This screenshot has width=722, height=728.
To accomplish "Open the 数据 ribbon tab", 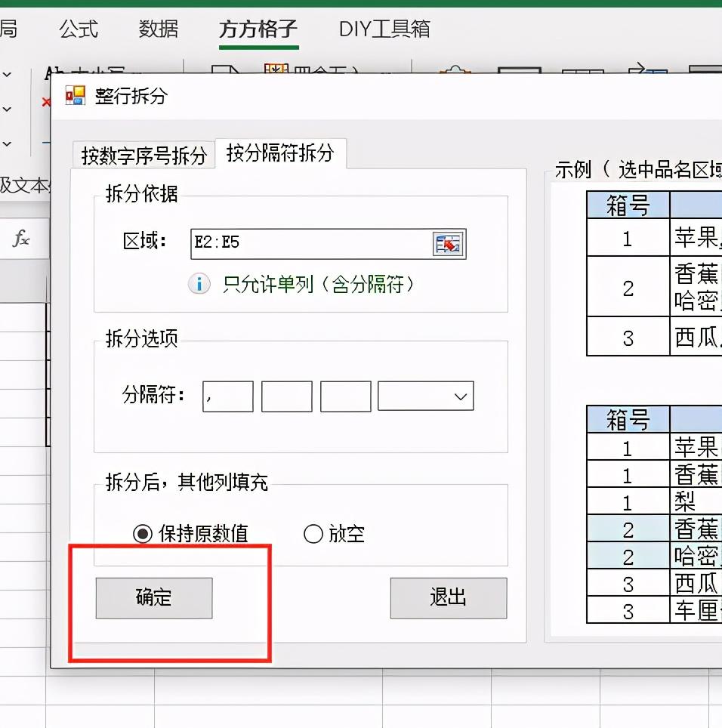I will point(159,29).
